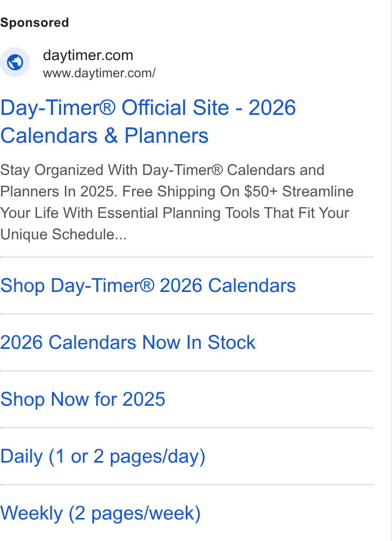Click the word 'Daily' in the pages/day sitelink
392x541 pixels.
[x=21, y=456]
